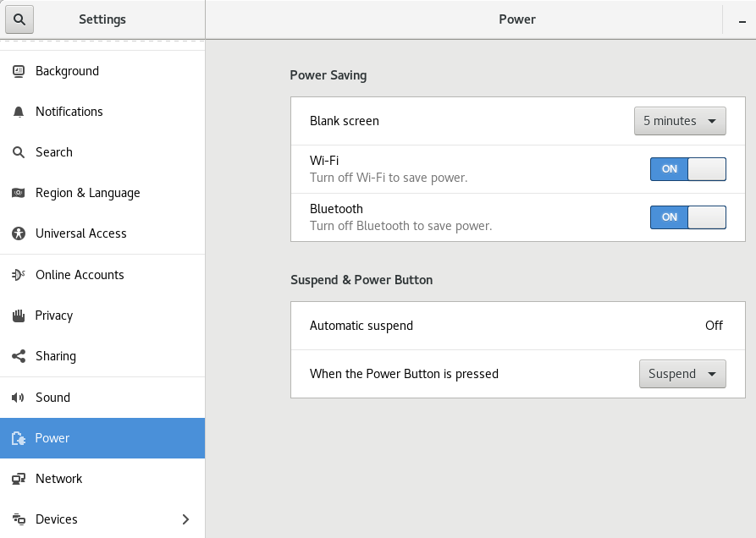Click the Blank screen label
Image resolution: width=756 pixels, height=538 pixels.
tap(345, 121)
